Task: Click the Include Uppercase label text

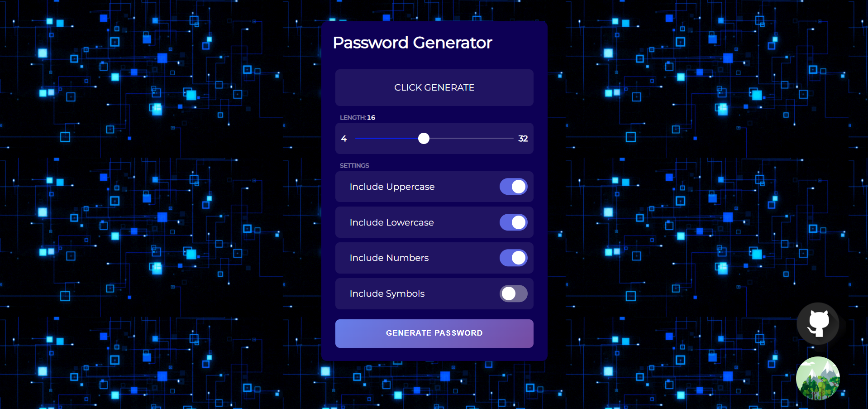Action: pos(392,187)
